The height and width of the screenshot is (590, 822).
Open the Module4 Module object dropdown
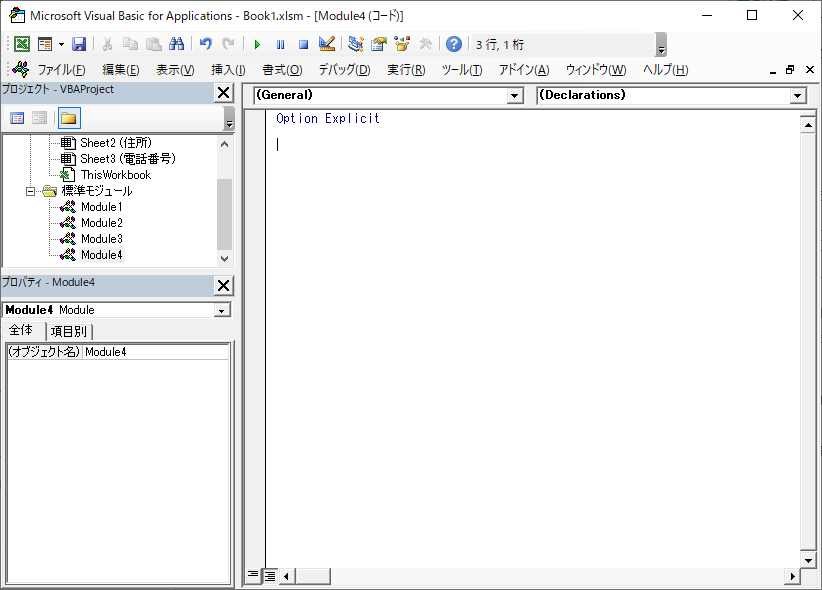tap(222, 310)
